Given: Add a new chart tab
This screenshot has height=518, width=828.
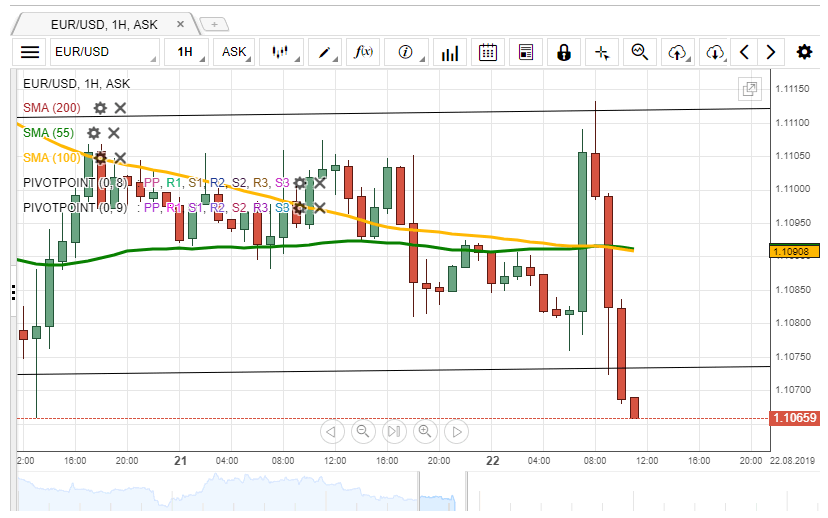Looking at the screenshot, I should 214,24.
